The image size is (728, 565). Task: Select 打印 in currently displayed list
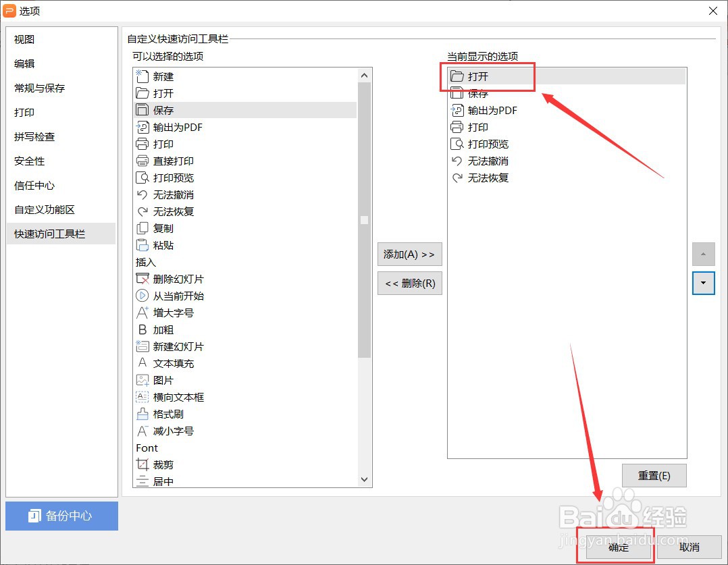[x=567, y=127]
